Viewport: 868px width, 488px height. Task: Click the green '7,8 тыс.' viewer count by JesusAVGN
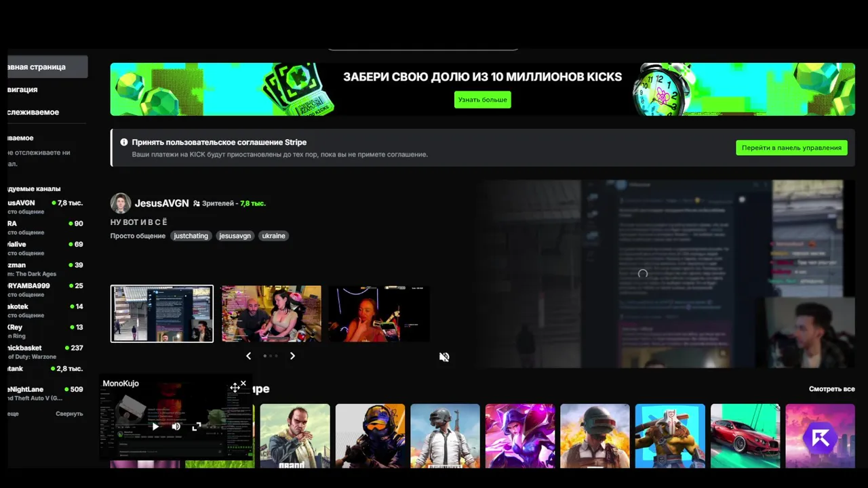(252, 203)
